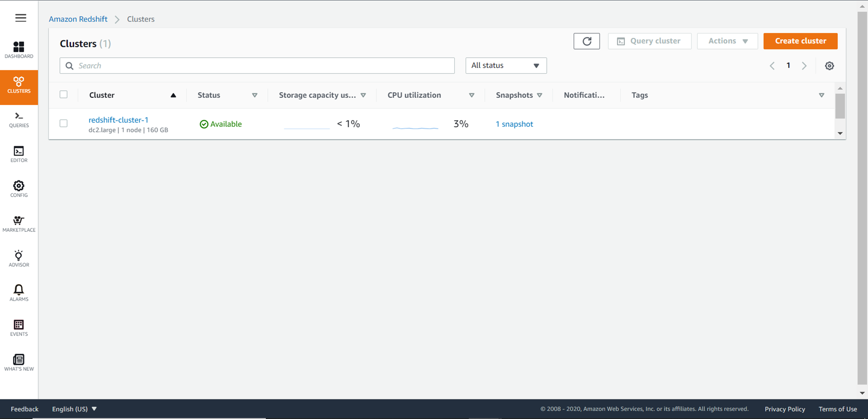Open the What's New sidebar icon
This screenshot has width=868, height=419.
coord(19,363)
